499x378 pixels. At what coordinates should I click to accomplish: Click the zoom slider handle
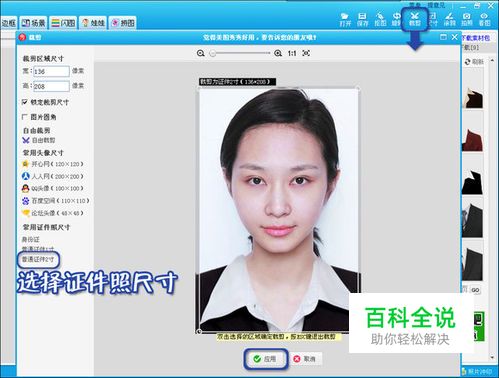pos(212,53)
